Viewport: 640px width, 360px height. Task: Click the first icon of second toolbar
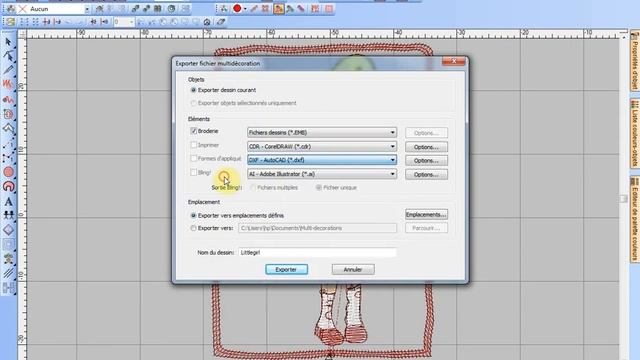tap(10, 22)
